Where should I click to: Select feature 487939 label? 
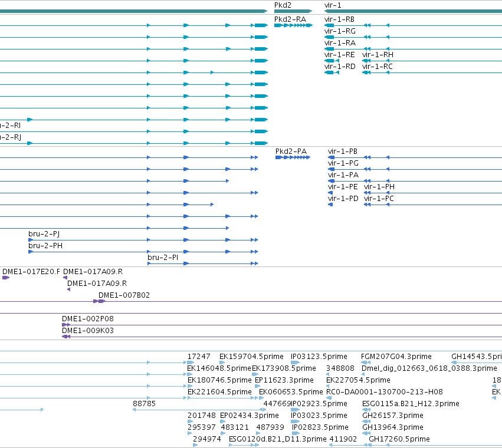pos(270,427)
